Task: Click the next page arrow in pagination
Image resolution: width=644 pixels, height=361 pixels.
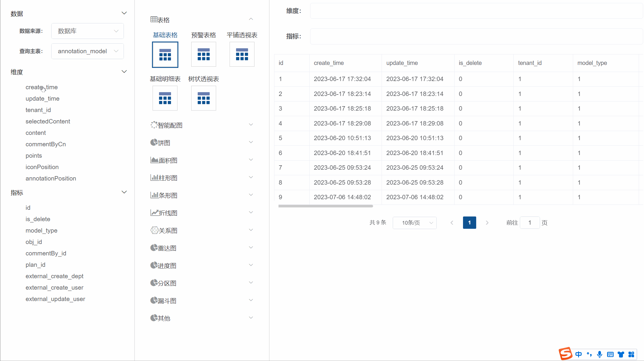Action: (x=487, y=223)
